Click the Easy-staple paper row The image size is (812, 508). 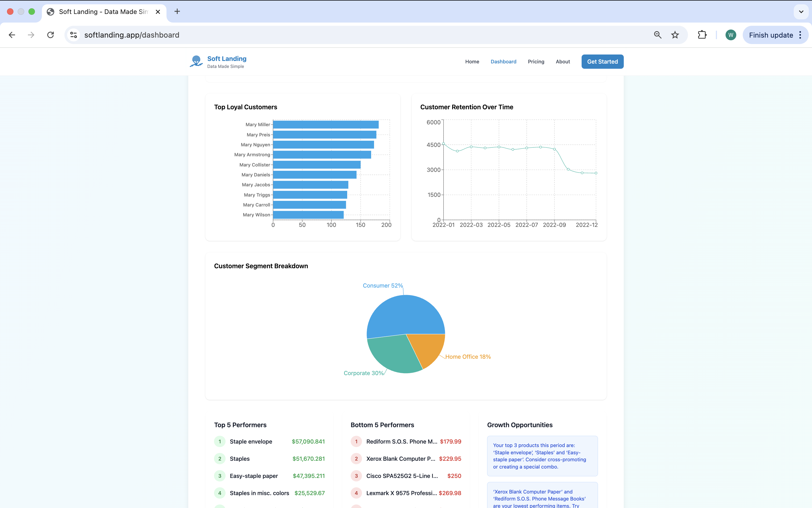pyautogui.click(x=269, y=476)
